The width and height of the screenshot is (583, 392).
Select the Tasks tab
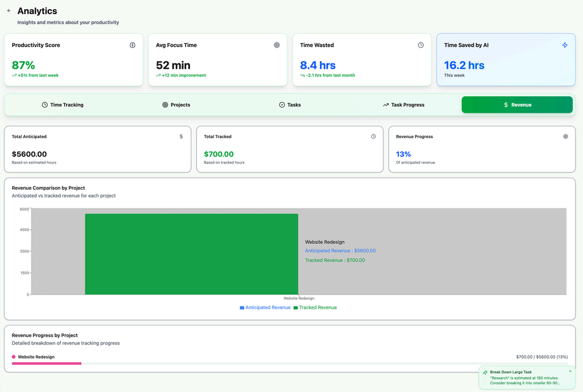coord(290,105)
